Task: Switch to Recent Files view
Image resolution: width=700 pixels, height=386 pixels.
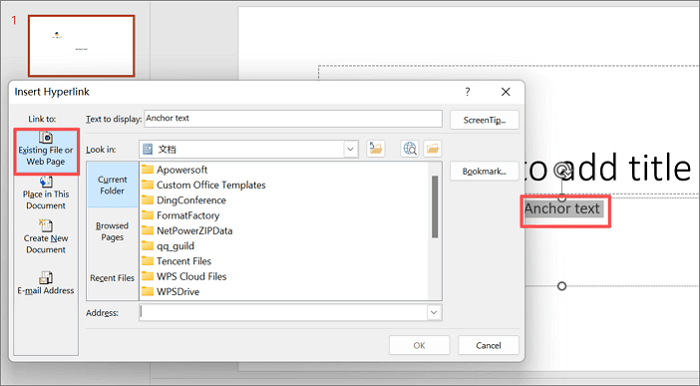Action: [x=112, y=278]
